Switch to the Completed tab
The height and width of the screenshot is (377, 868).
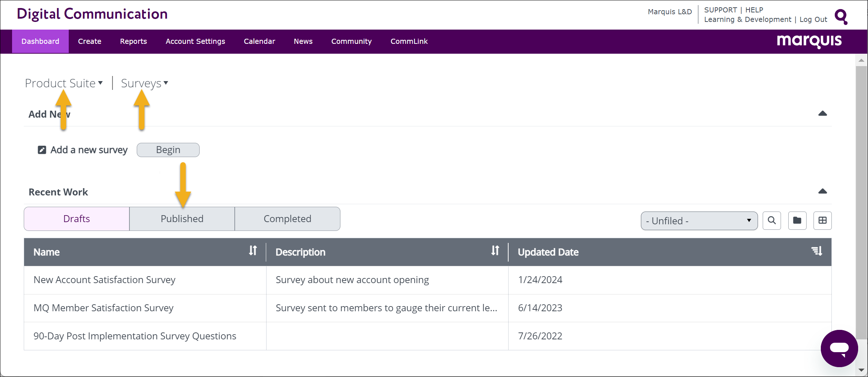click(x=287, y=219)
